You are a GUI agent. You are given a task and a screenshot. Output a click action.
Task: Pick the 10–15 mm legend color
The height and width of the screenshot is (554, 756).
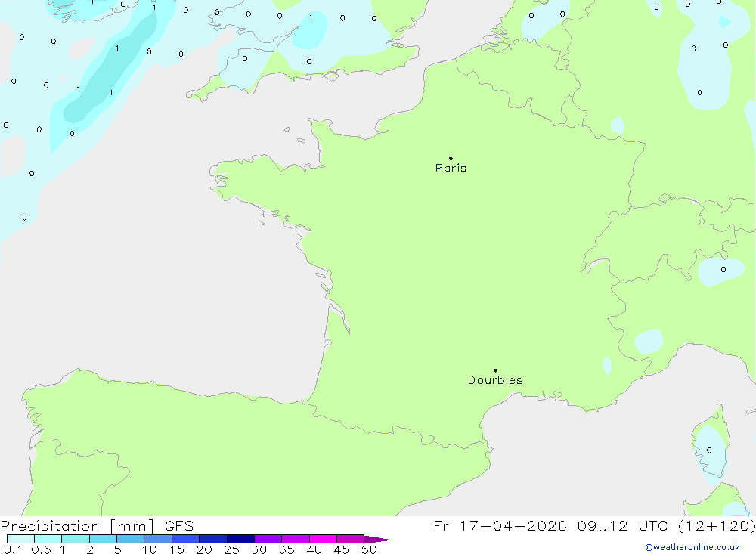click(158, 539)
